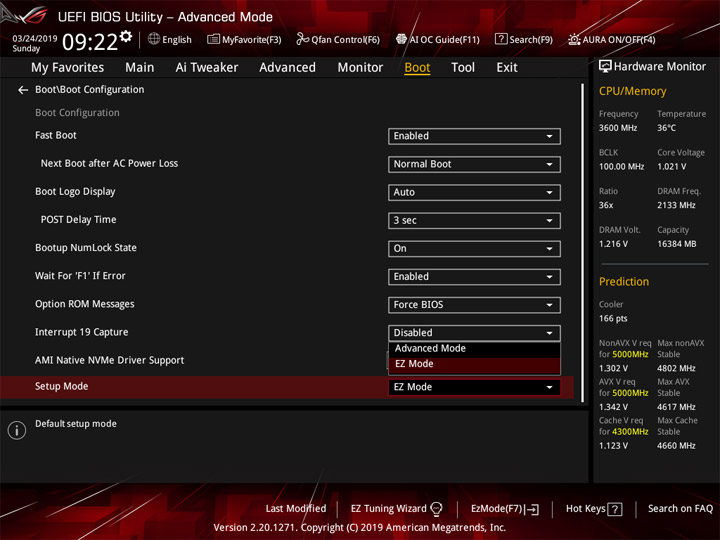720x540 pixels.
Task: Select the Option ROM Messages label
Action: 84,304
